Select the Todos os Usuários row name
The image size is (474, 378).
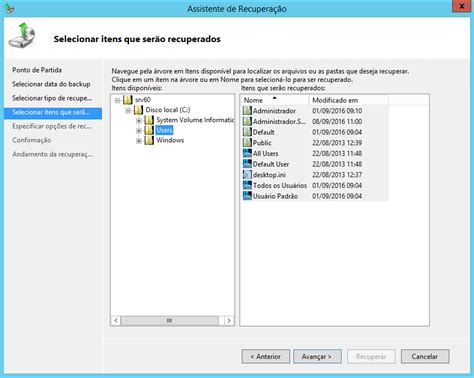tap(280, 185)
